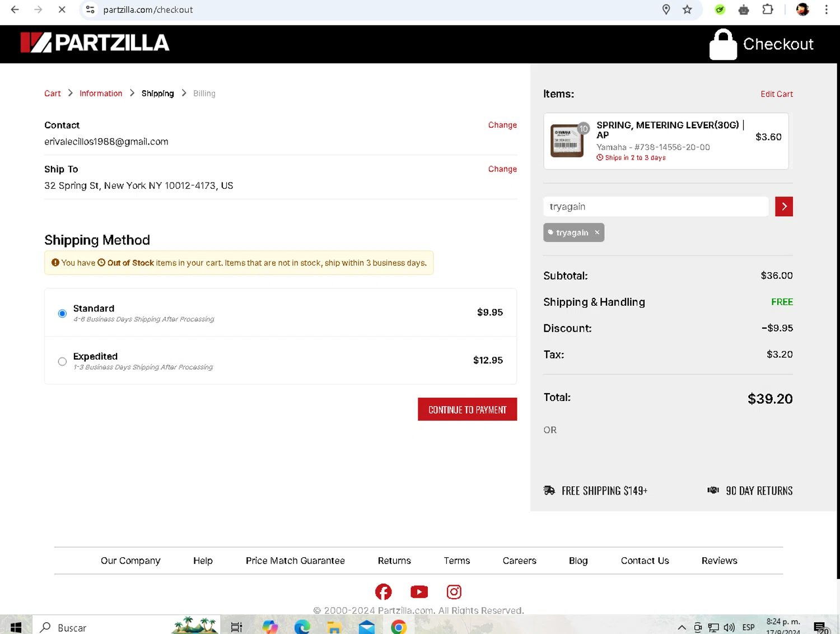Open Partzilla Instagram icon

[454, 592]
